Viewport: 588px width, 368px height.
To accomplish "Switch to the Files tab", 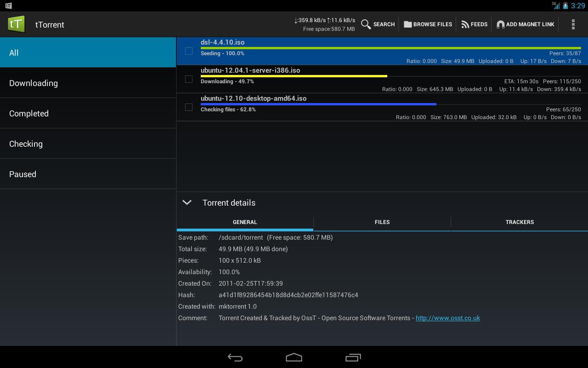I will tap(382, 222).
